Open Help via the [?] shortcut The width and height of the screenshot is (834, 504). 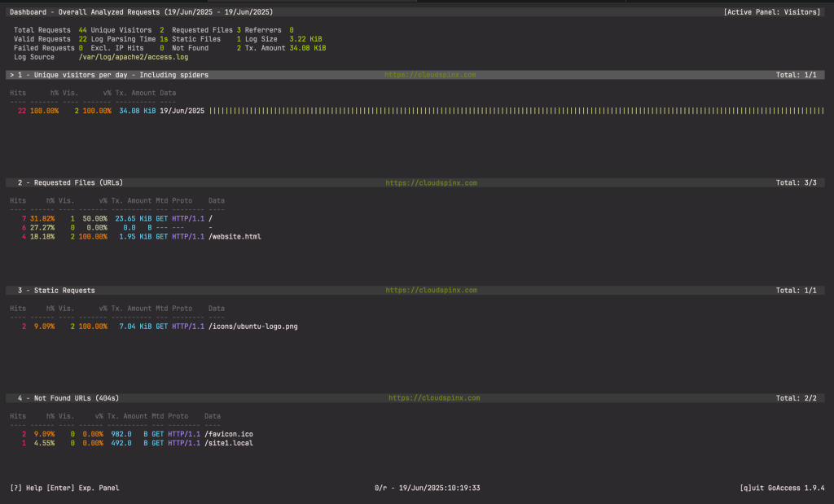coord(26,488)
